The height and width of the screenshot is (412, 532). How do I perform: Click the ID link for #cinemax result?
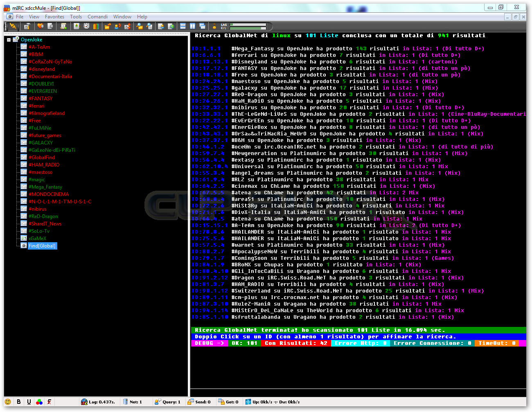tap(208, 186)
